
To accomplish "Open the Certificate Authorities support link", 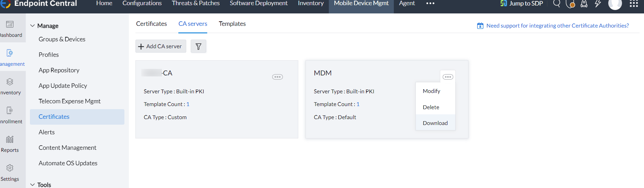I will pyautogui.click(x=557, y=25).
